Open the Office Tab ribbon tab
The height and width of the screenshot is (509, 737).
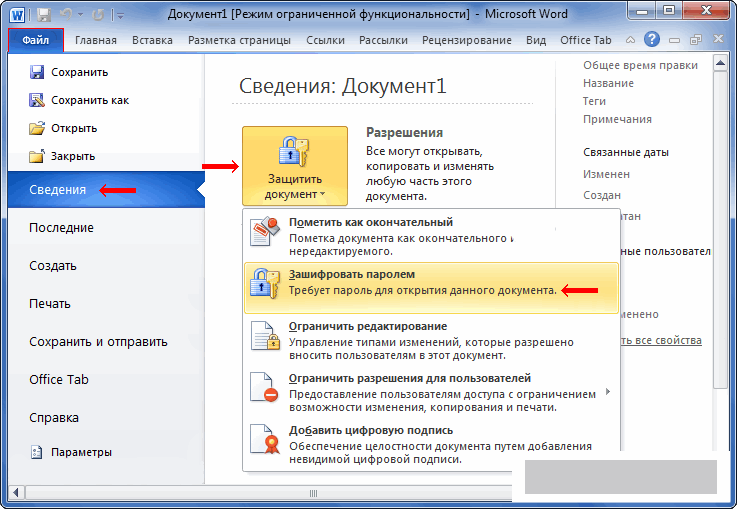point(586,40)
